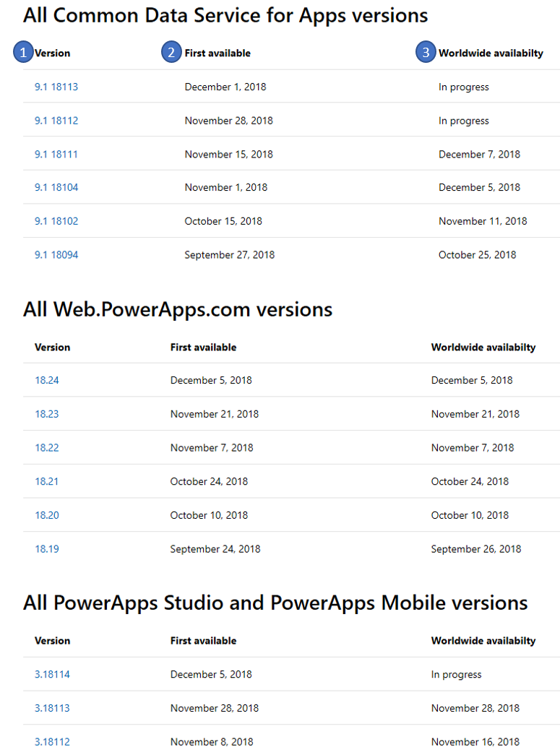Open version 9.1 18113 release link
The height and width of the screenshot is (755, 560).
pyautogui.click(x=56, y=87)
